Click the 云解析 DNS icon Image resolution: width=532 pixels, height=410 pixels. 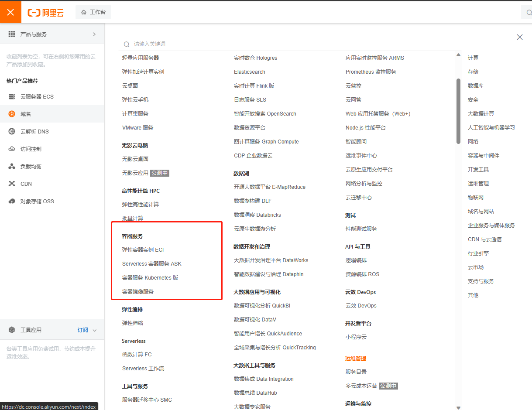pyautogui.click(x=12, y=131)
